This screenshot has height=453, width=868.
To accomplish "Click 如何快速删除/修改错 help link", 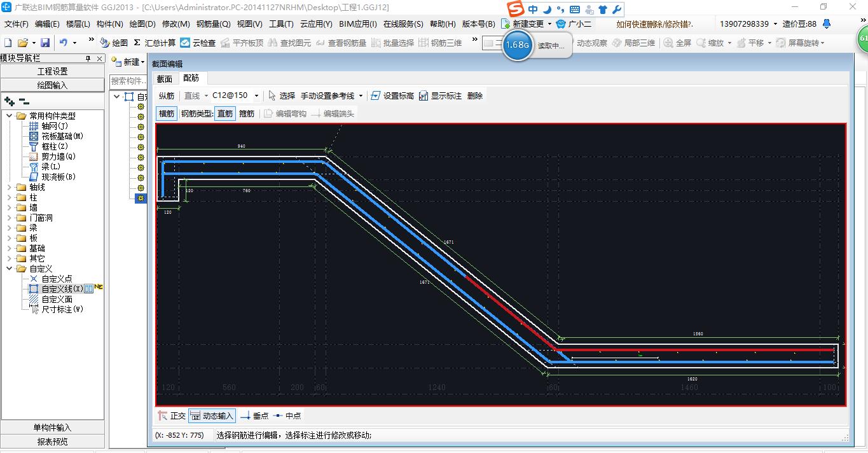I will tap(654, 24).
